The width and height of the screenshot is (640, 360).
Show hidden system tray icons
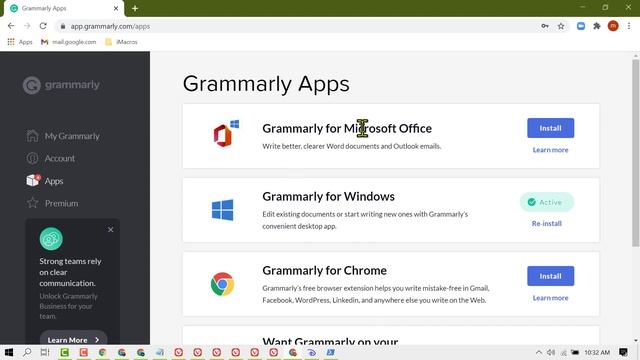[539, 352]
